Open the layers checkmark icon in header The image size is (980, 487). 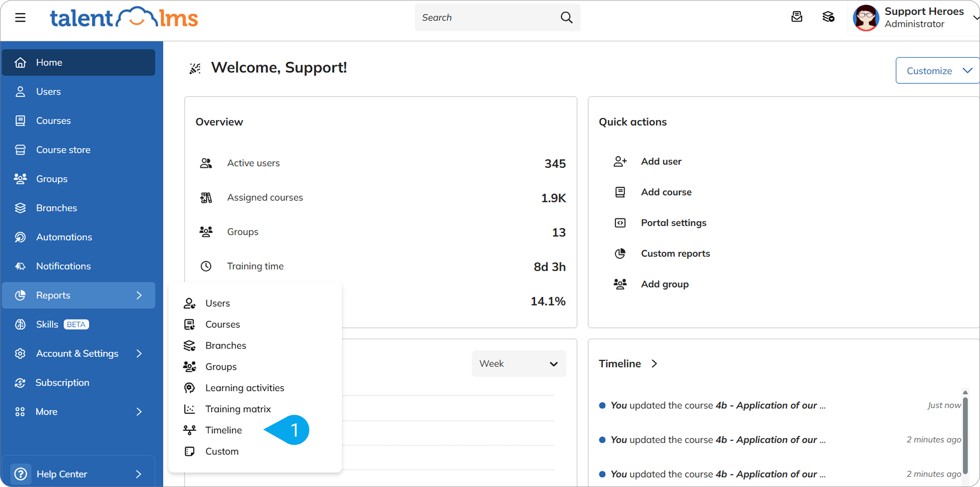[828, 17]
